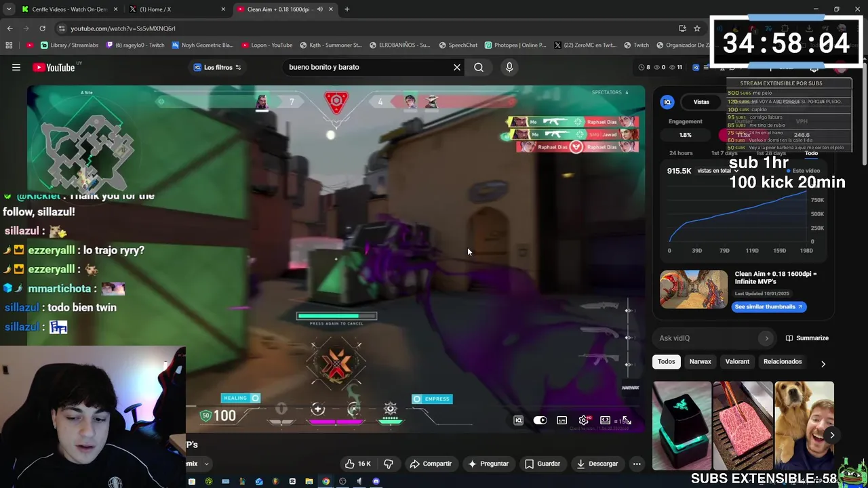Open the vistas en total dropdown
This screenshot has height=488, width=868.
[717, 171]
